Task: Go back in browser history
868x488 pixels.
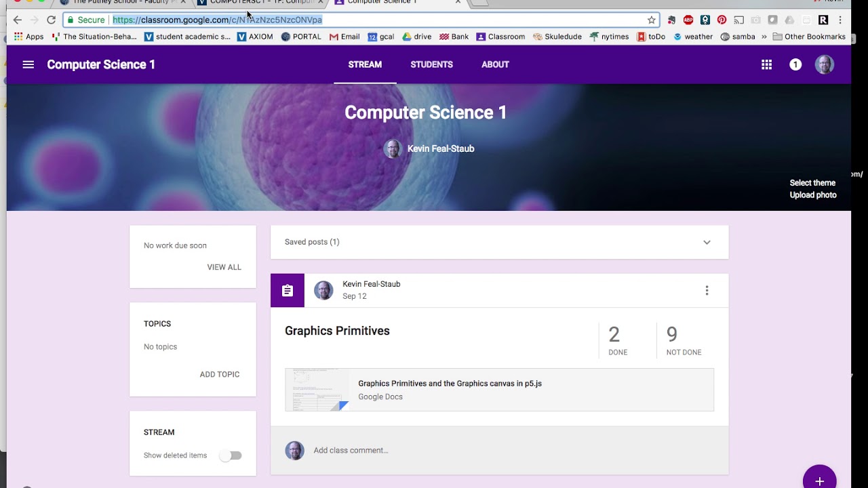Action: pyautogui.click(x=17, y=20)
